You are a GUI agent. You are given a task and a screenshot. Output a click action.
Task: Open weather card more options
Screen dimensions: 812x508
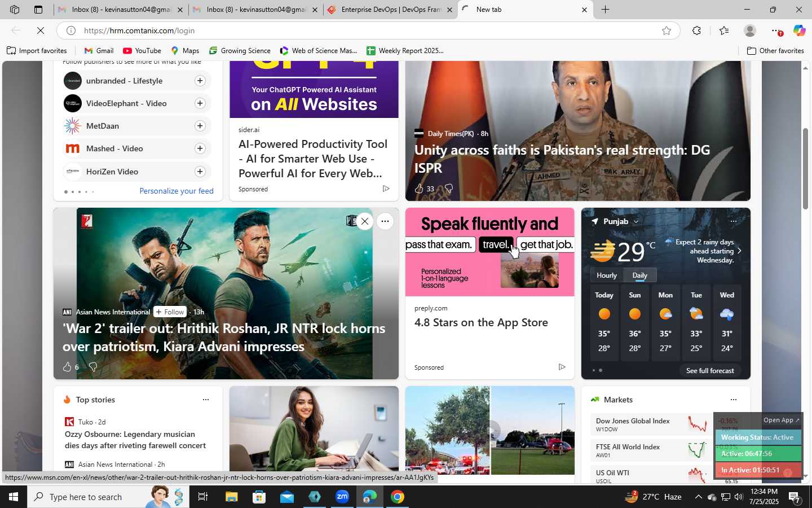point(733,221)
